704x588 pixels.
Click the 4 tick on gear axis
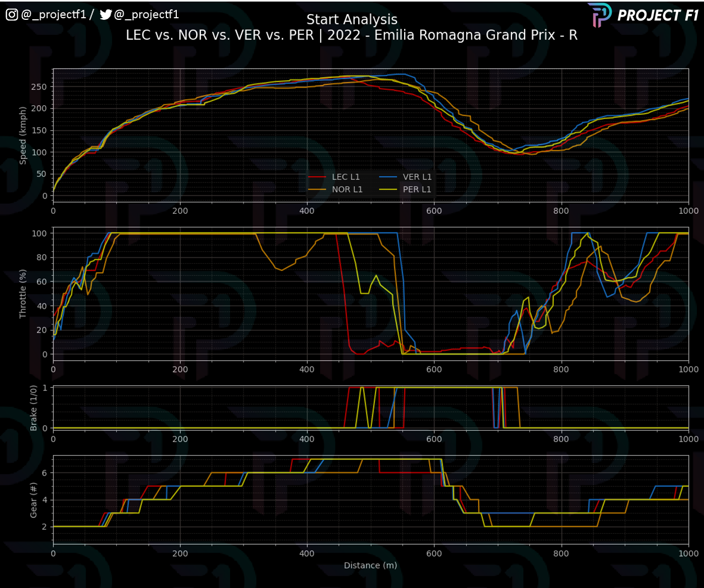[44, 500]
